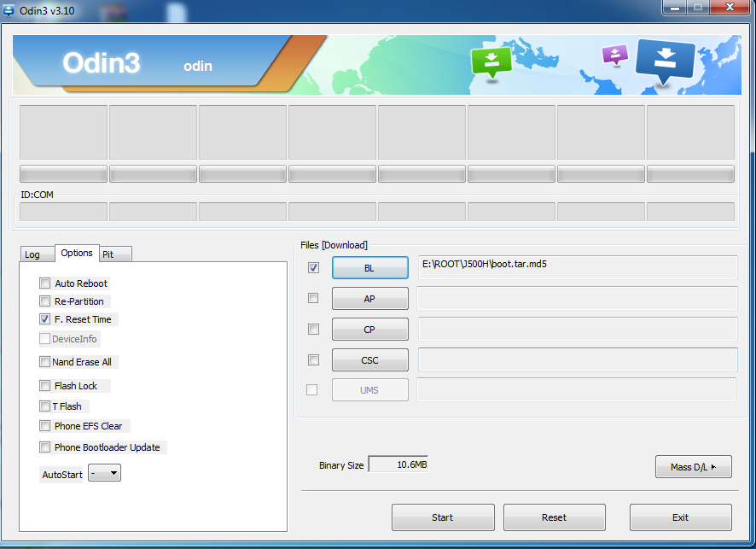The width and height of the screenshot is (756, 549).
Task: Expand the Mass D/L menu button
Action: click(x=694, y=467)
